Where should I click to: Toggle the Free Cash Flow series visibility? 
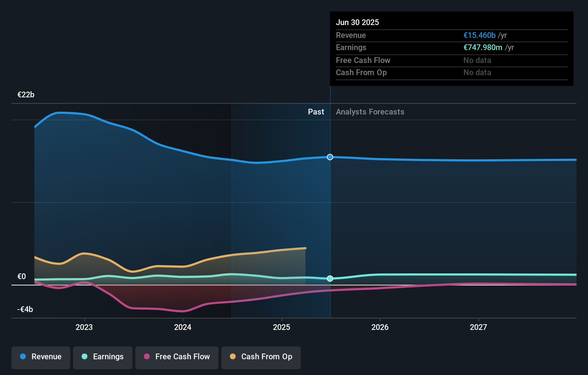coord(177,357)
